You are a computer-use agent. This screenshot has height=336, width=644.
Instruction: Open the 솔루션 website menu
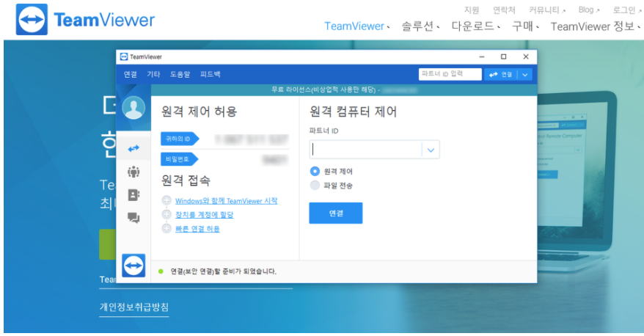tap(420, 26)
